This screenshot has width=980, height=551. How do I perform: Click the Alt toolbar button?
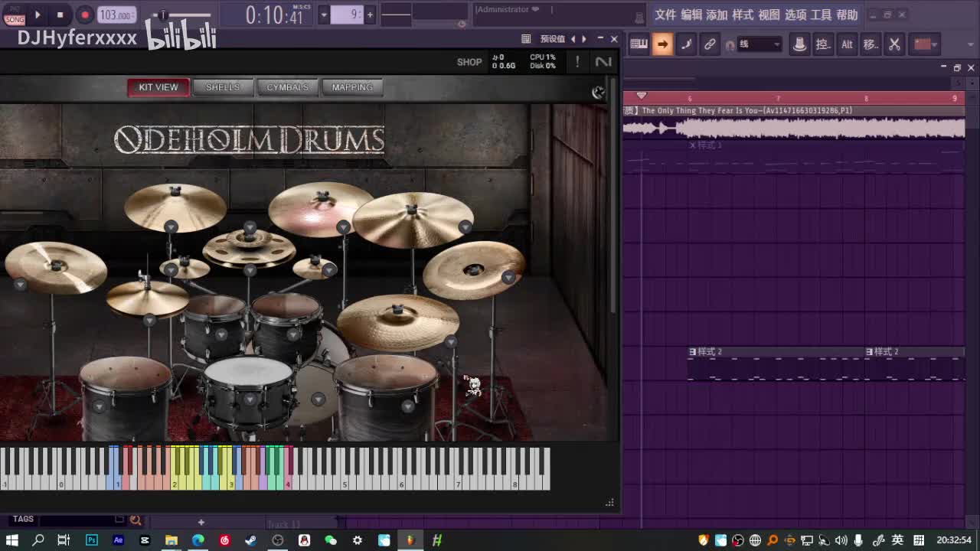(x=847, y=44)
